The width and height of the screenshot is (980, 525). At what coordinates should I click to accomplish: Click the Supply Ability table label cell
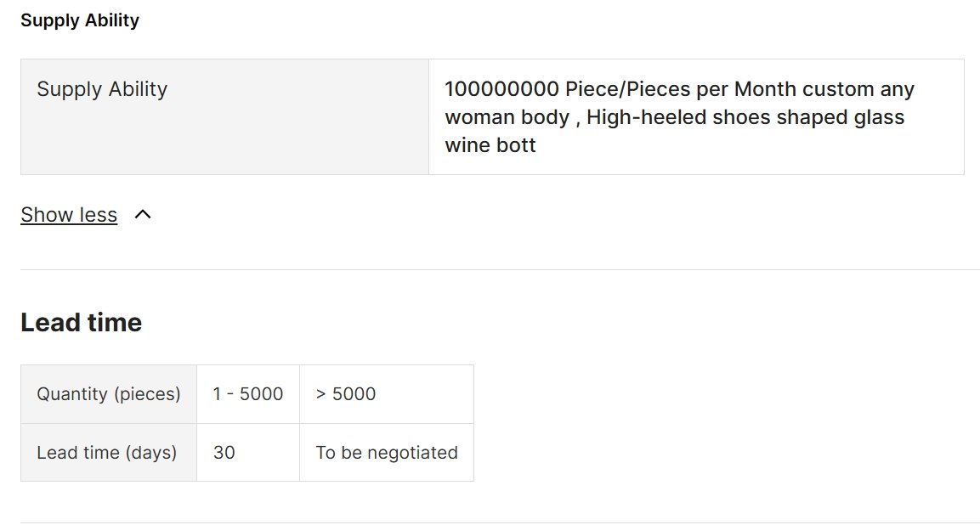[x=225, y=117]
